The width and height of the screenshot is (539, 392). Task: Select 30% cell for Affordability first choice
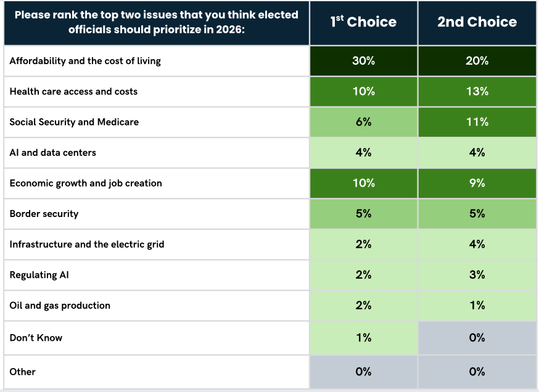point(364,61)
